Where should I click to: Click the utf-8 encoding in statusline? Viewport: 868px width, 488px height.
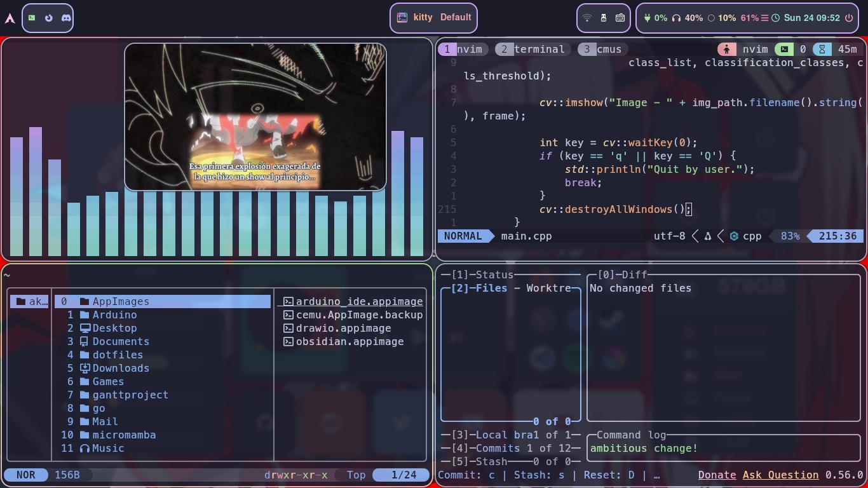pyautogui.click(x=670, y=236)
